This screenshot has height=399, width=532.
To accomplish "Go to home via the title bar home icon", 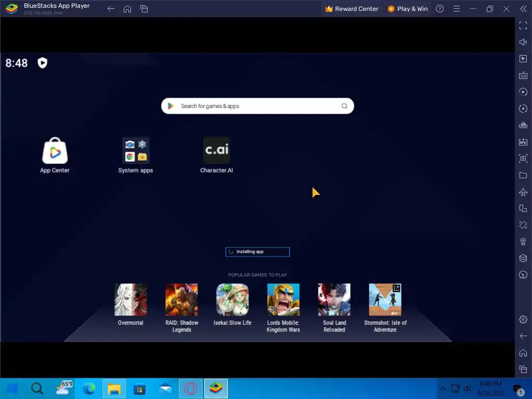I will pos(127,9).
